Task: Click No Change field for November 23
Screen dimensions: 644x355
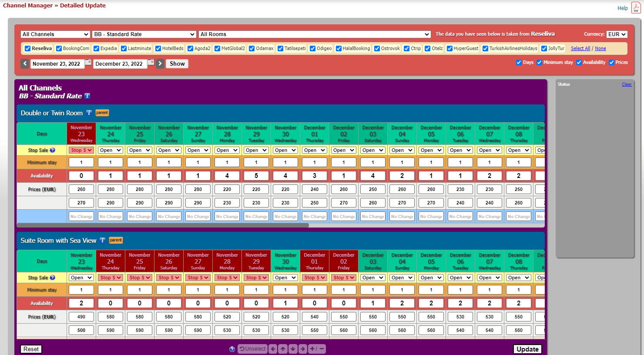Action: [81, 216]
